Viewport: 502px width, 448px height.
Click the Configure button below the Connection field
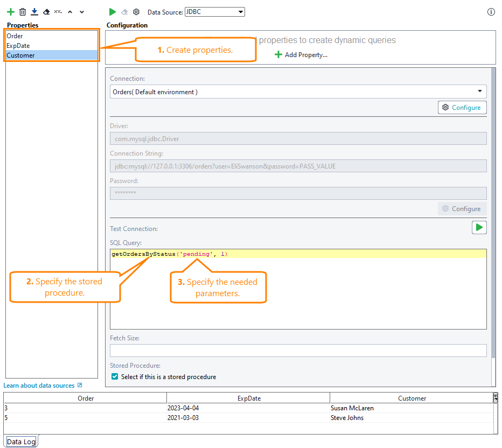pyautogui.click(x=462, y=107)
